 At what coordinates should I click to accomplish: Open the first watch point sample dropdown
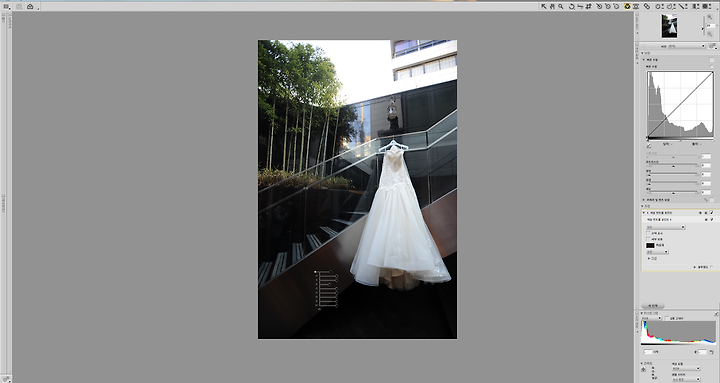coord(686,368)
